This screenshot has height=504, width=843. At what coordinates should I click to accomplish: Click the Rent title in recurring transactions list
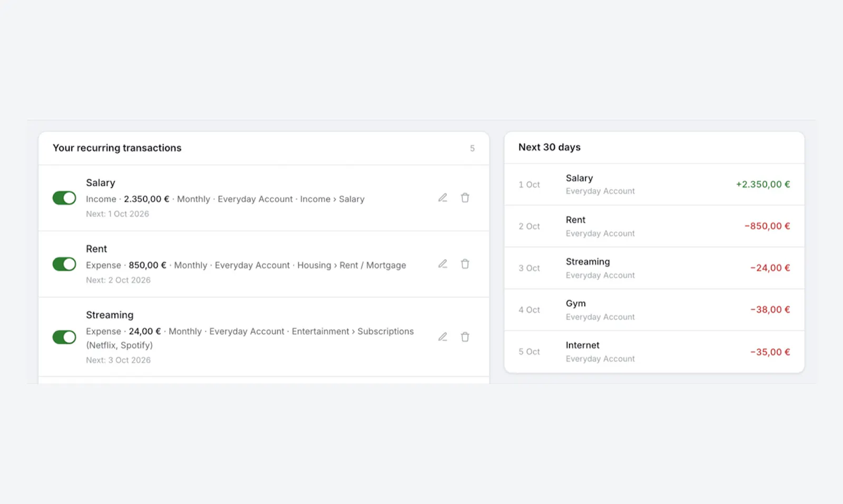click(96, 249)
